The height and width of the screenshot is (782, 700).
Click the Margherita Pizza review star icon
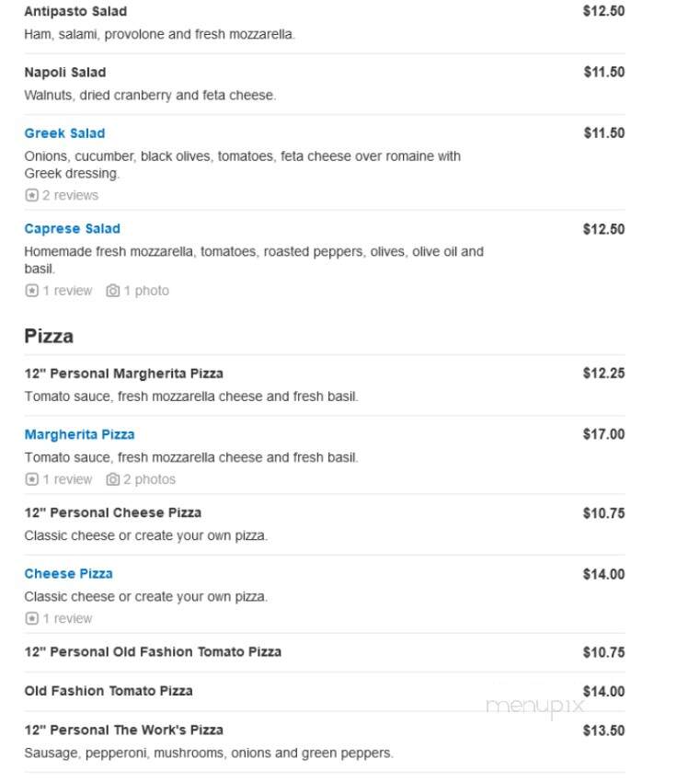tap(31, 479)
